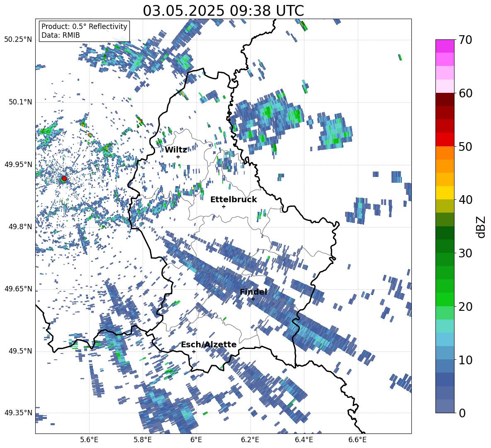
Task: Click the 5.6°E longitude label
Action: click(x=89, y=440)
